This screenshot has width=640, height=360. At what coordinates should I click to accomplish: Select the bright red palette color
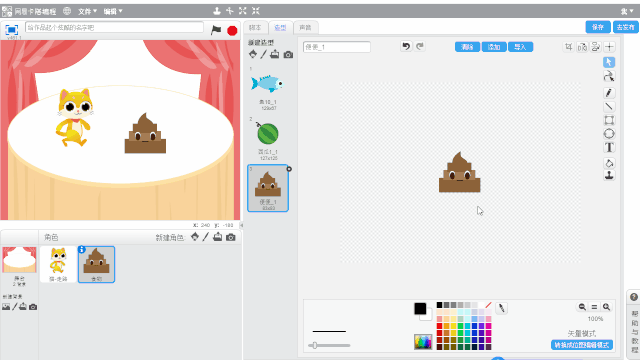[439, 326]
